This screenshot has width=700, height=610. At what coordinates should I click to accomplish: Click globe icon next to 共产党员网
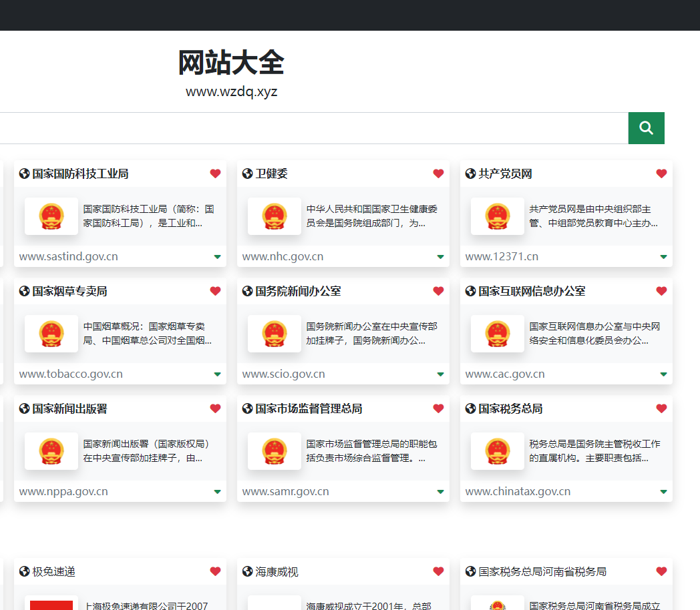pos(470,174)
